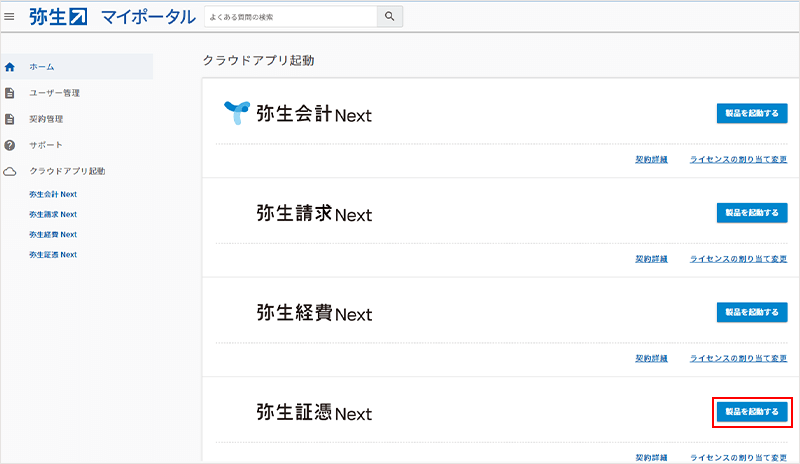Screen dimensions: 800x464
Task: Click the 弥生 logo in header
Action: [x=58, y=17]
